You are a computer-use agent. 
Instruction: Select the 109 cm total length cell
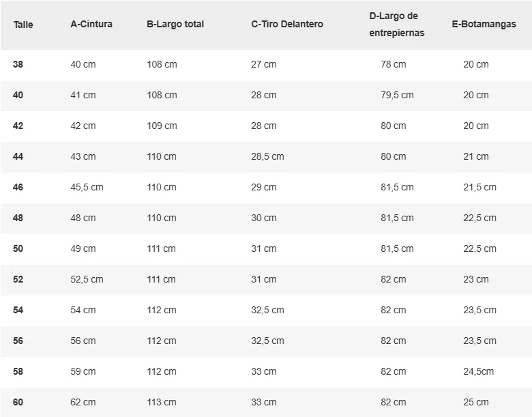pyautogui.click(x=162, y=126)
